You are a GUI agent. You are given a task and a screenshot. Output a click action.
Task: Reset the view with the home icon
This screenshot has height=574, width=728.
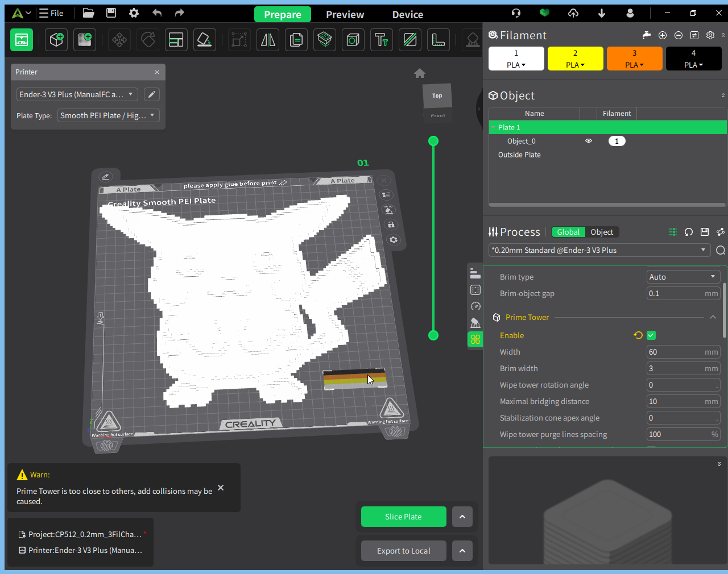click(420, 73)
